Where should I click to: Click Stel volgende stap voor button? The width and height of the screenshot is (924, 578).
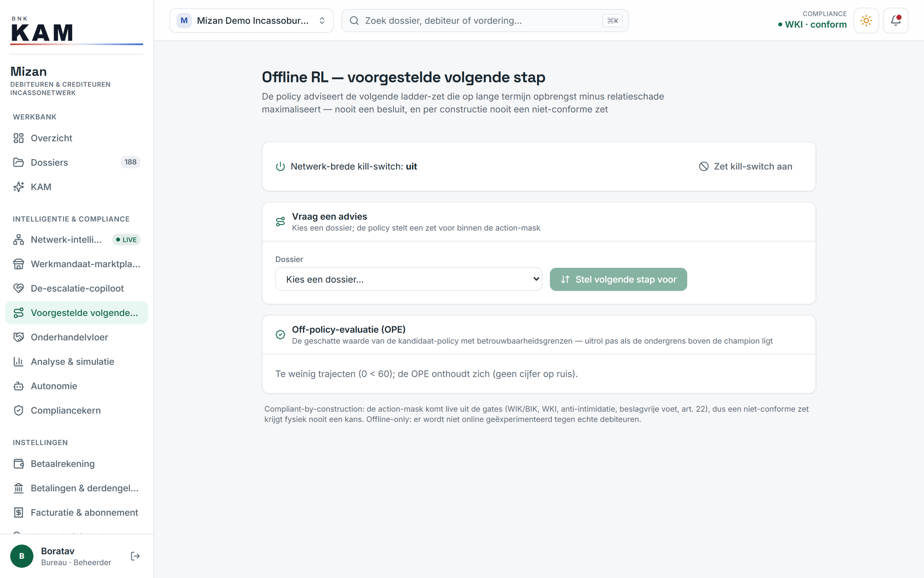coord(618,279)
